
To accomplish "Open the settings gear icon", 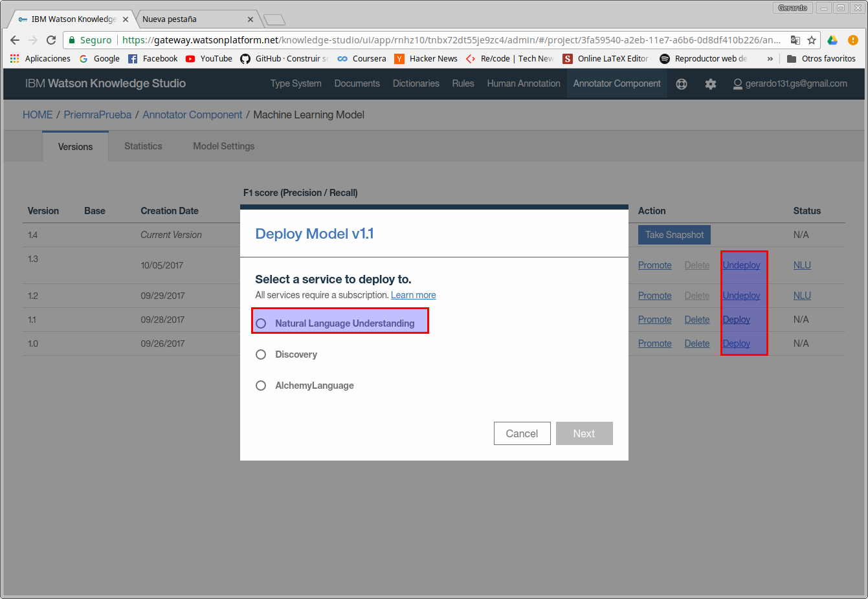I will point(711,84).
